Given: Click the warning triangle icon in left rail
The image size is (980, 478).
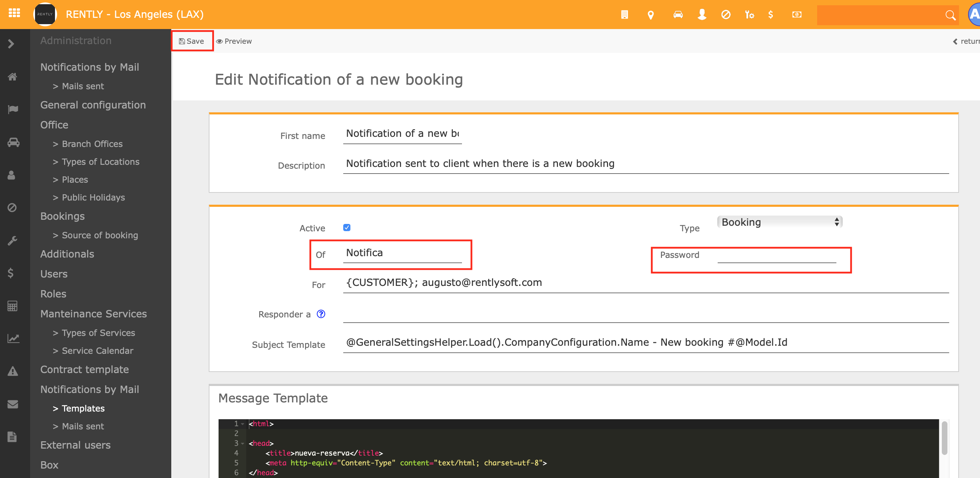Looking at the screenshot, I should [13, 371].
